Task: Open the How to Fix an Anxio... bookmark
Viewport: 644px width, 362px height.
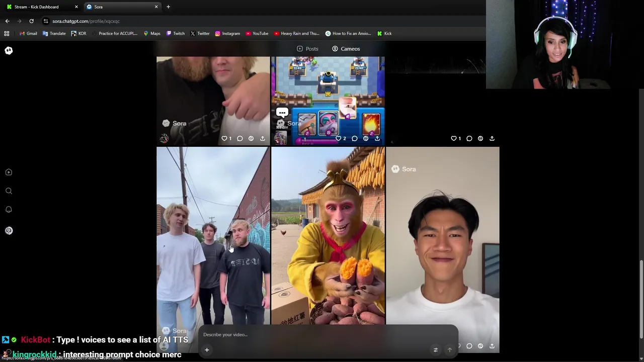Action: tap(348, 34)
